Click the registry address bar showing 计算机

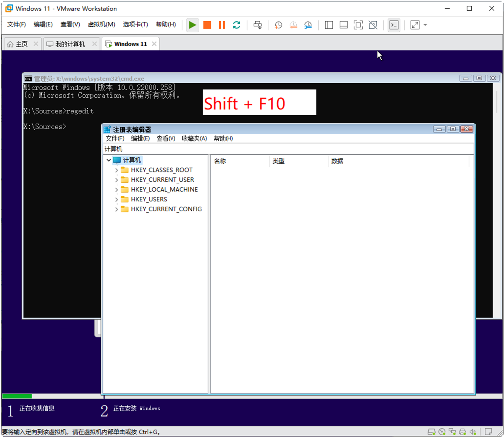[288, 149]
